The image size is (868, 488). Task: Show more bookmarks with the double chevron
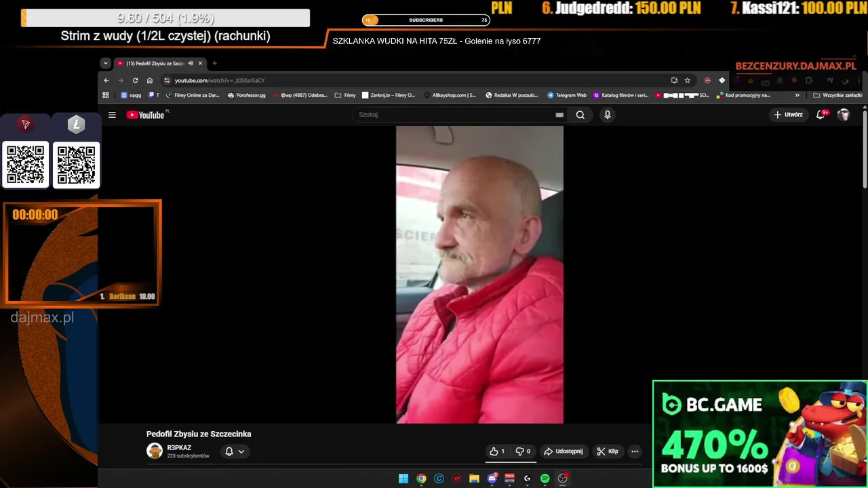(797, 96)
